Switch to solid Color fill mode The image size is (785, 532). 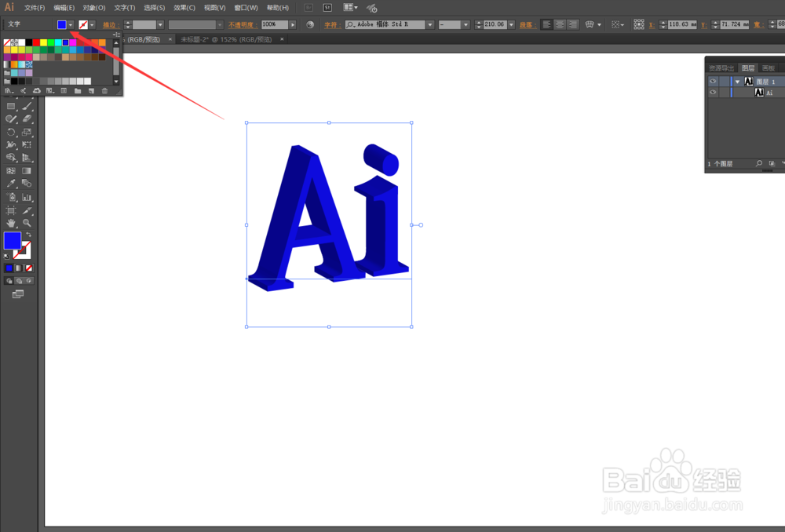coord(9,268)
